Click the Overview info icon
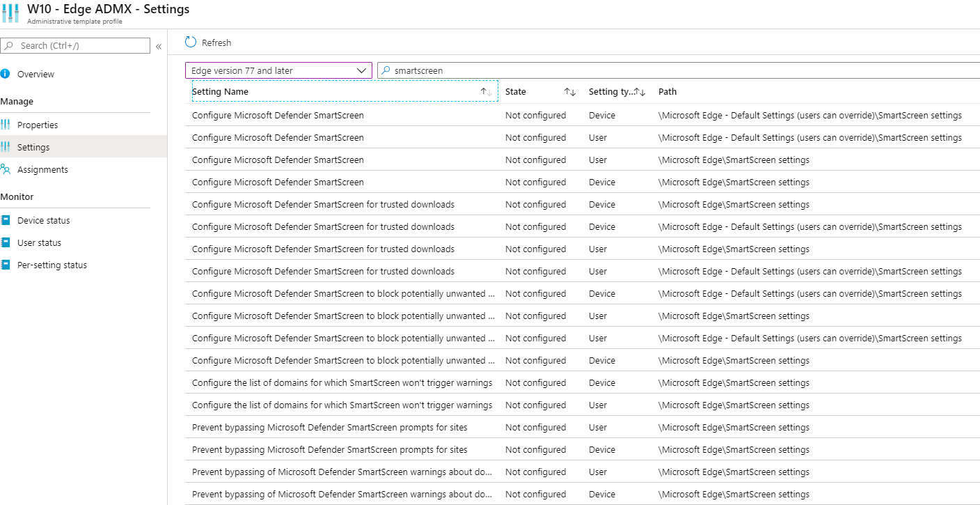This screenshot has width=980, height=505. 6,74
